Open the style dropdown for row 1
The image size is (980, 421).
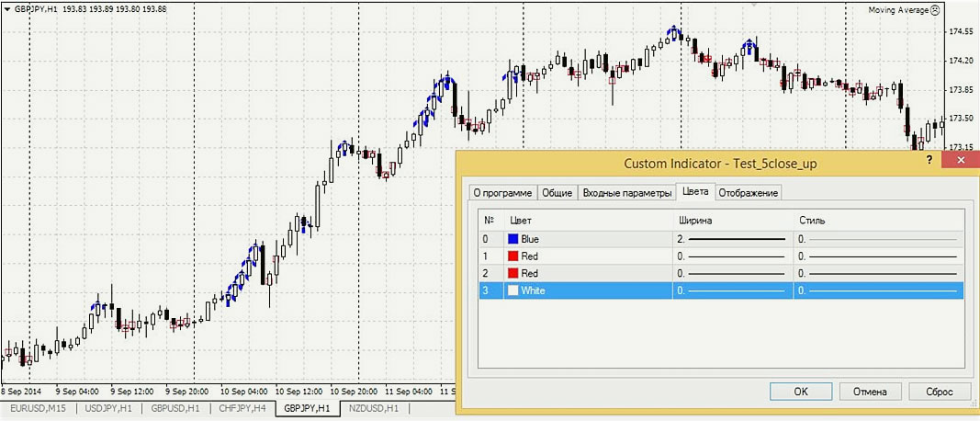click(877, 256)
